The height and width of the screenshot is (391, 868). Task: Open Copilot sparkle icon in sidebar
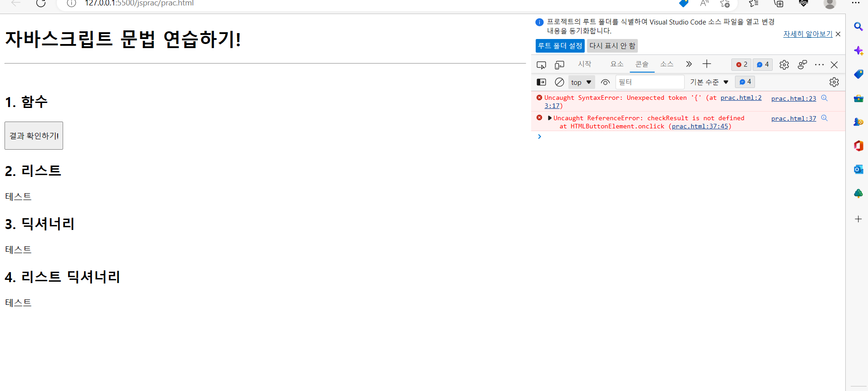tap(858, 51)
